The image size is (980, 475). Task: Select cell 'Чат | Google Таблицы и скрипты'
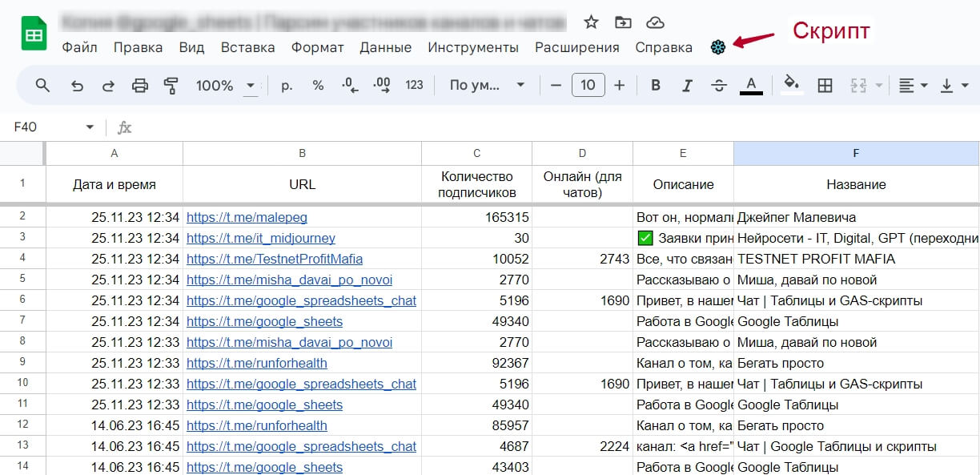[x=856, y=446]
